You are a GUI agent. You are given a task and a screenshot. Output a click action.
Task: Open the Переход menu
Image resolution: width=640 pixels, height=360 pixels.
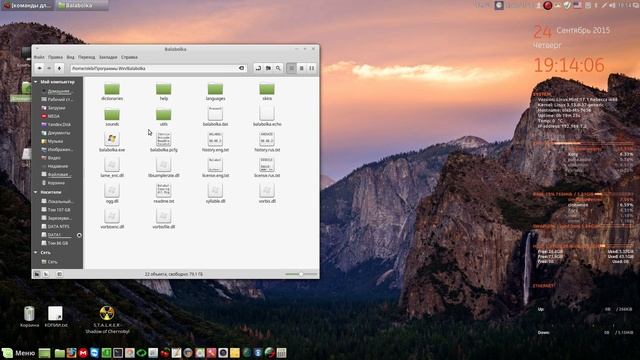(x=87, y=57)
